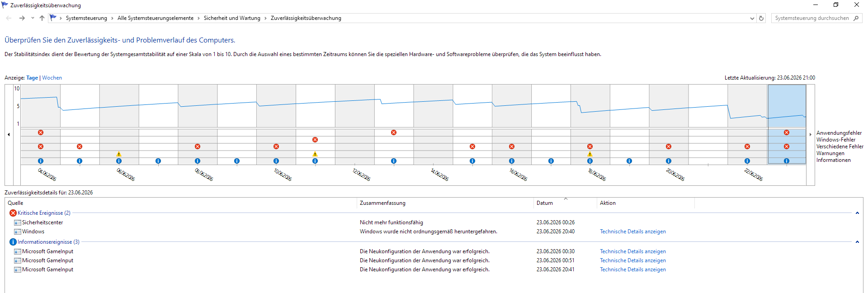This screenshot has width=868, height=293.
Task: Open recent locations dropdown arrow
Action: pos(33,18)
